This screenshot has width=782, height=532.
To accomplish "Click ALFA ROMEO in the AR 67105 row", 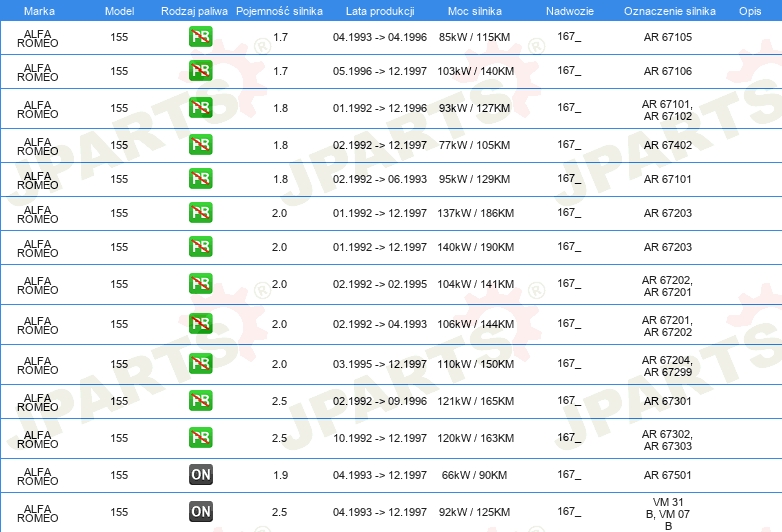I will 38,38.
